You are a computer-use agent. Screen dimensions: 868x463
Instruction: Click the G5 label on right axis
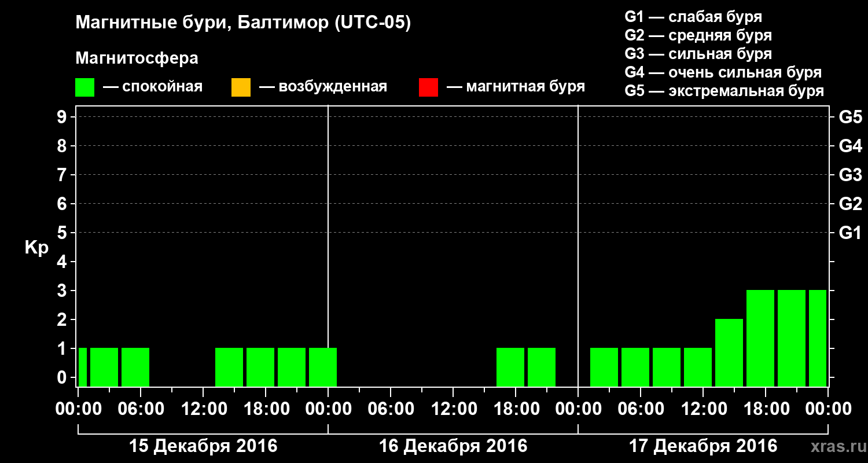pyautogui.click(x=850, y=117)
